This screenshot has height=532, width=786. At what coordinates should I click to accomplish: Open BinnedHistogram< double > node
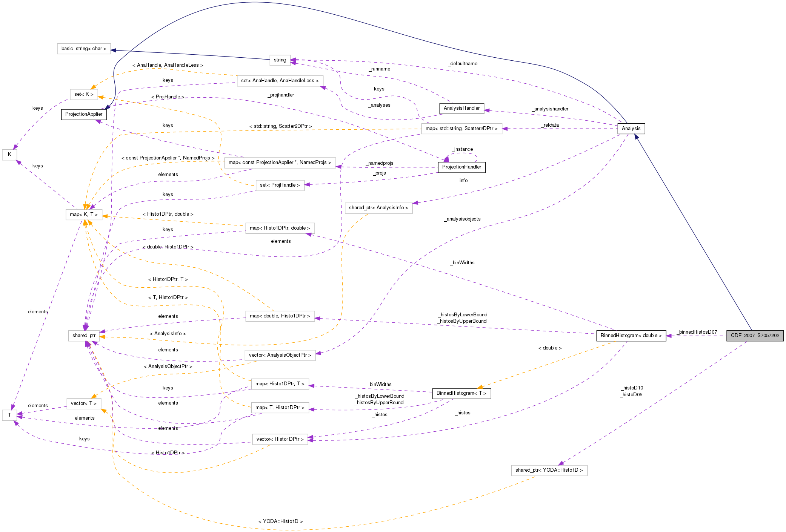631,336
